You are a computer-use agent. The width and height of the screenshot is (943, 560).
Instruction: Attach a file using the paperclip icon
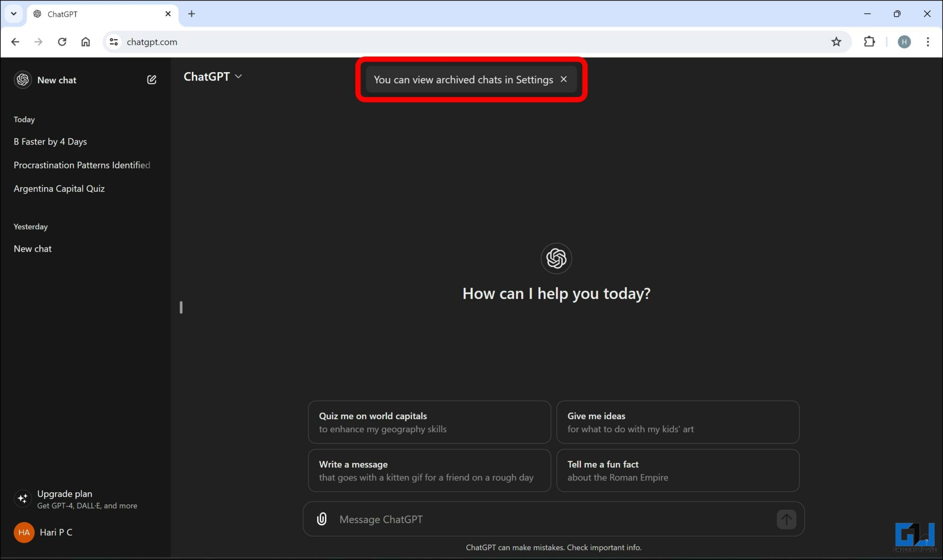pyautogui.click(x=321, y=519)
